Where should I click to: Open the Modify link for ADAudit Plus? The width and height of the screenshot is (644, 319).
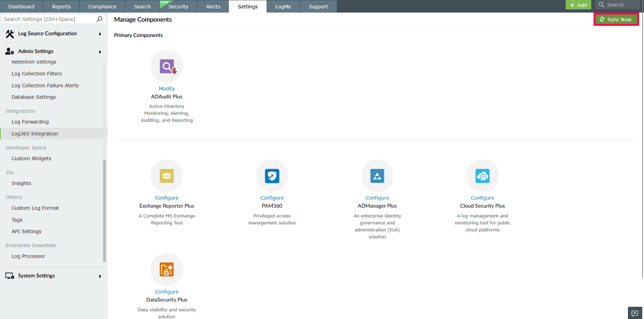(x=167, y=88)
